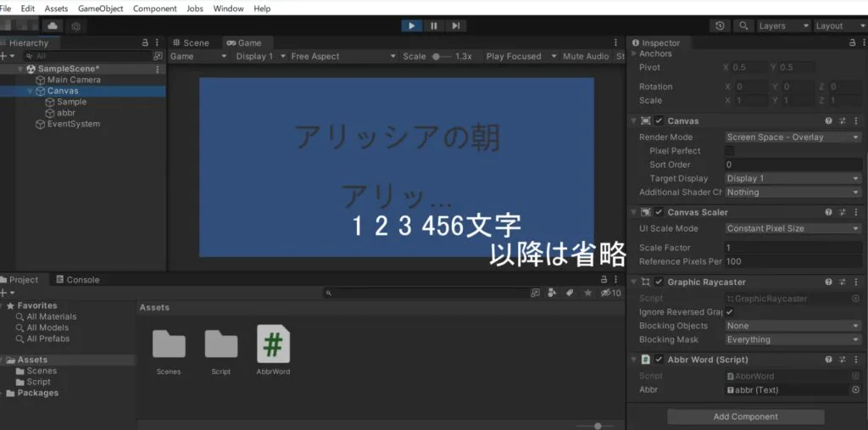
Task: Switch to the Scene tab
Action: 191,42
